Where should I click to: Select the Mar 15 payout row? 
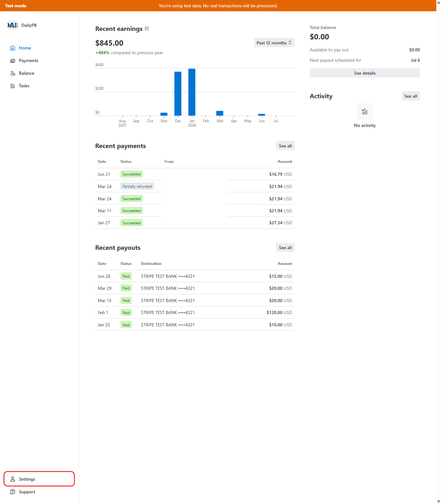pos(195,301)
